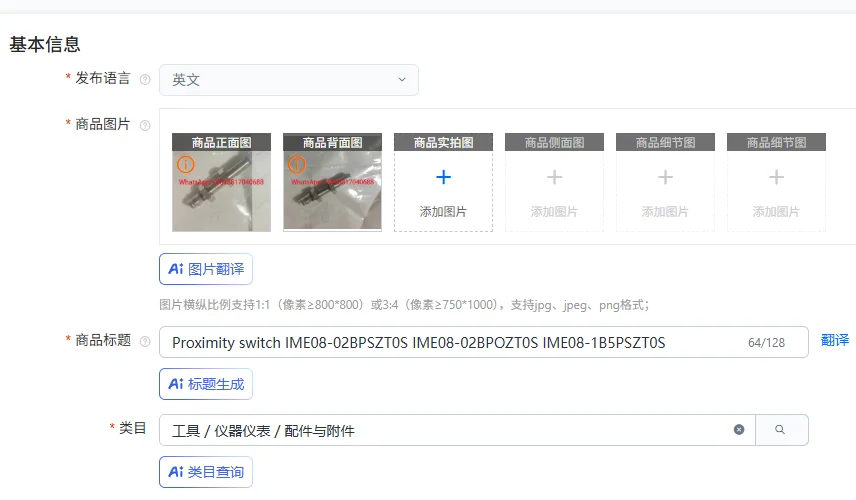Image resolution: width=856 pixels, height=500 pixels.
Task: Clear the 类目 field with the x icon
Action: click(x=739, y=430)
